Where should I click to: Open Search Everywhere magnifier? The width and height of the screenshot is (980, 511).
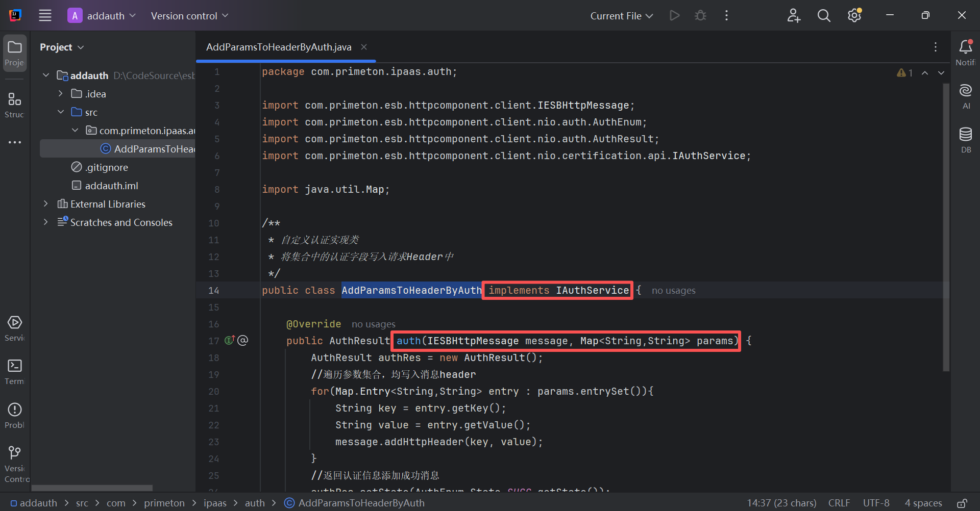click(x=823, y=16)
